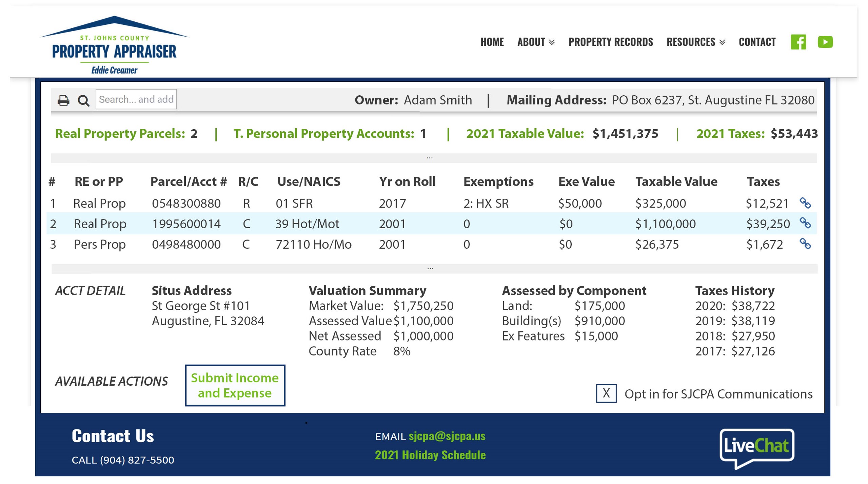
Task: Expand the About menu dropdown
Action: pos(536,42)
